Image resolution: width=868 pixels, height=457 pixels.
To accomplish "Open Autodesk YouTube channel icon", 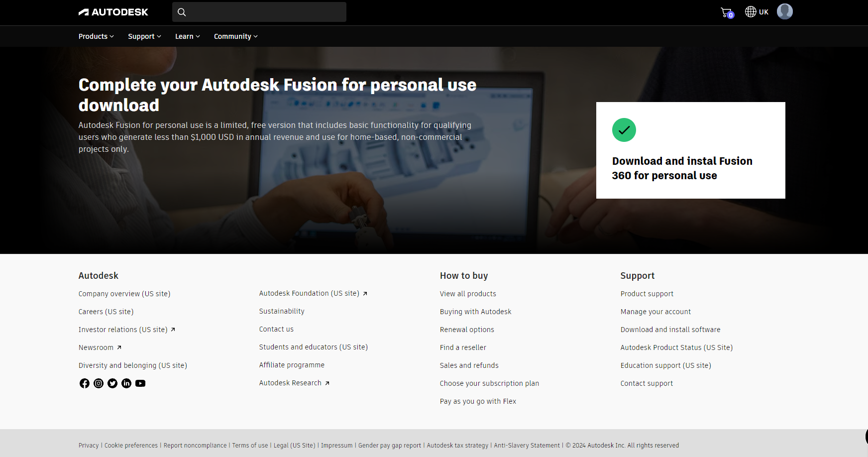I will click(x=140, y=383).
